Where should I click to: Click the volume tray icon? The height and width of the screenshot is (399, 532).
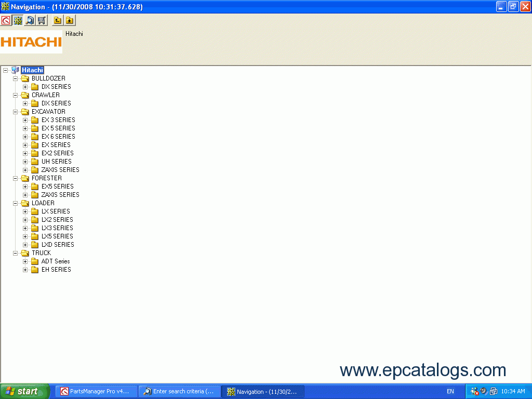[x=484, y=391]
